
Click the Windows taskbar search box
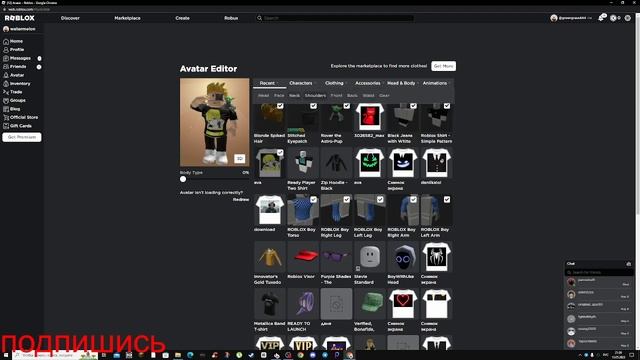[55, 356]
